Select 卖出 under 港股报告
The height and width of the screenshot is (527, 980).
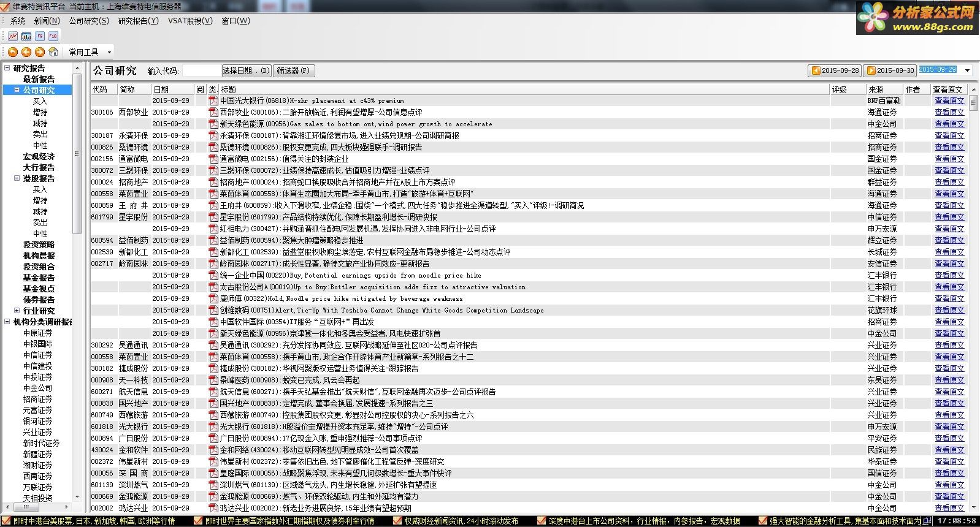[x=40, y=222]
